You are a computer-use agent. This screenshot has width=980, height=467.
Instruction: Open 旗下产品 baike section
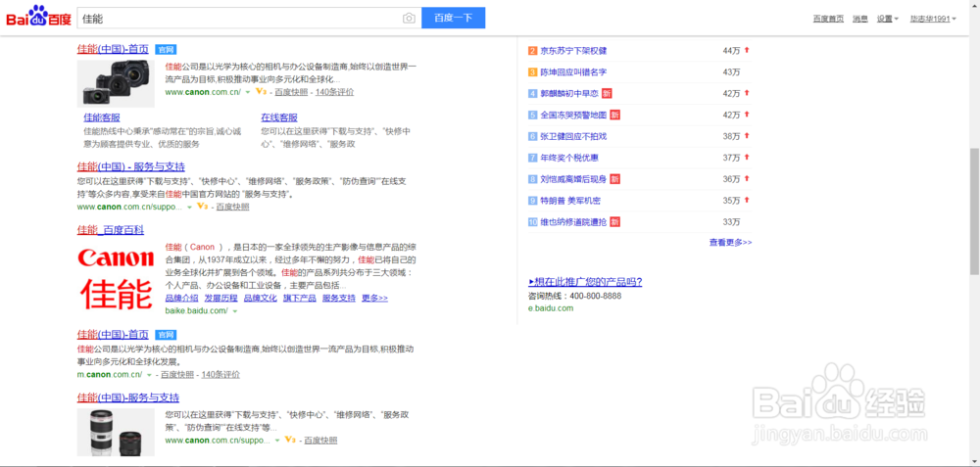coord(299,298)
